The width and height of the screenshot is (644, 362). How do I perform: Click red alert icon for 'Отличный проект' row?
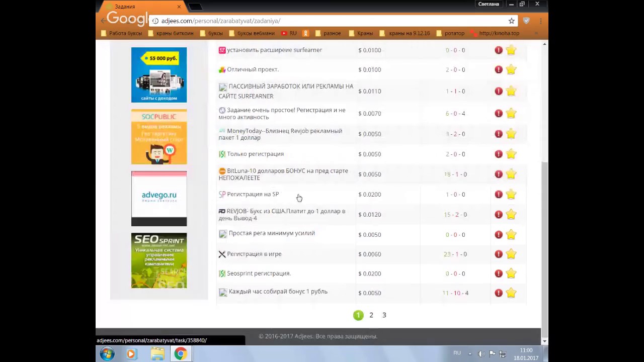tap(499, 70)
